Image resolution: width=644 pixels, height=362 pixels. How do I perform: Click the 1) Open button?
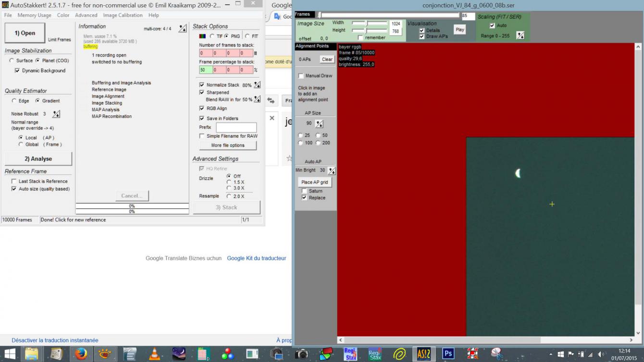coord(25,33)
